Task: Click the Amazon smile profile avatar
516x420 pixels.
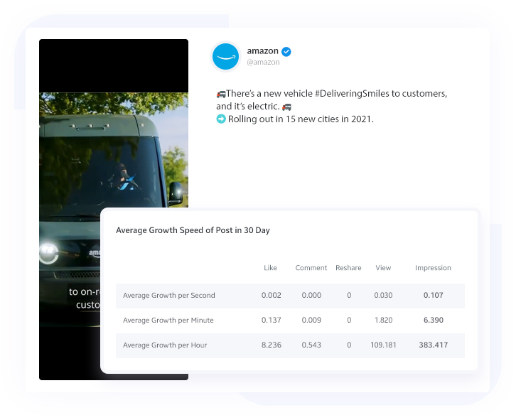Action: coord(225,57)
